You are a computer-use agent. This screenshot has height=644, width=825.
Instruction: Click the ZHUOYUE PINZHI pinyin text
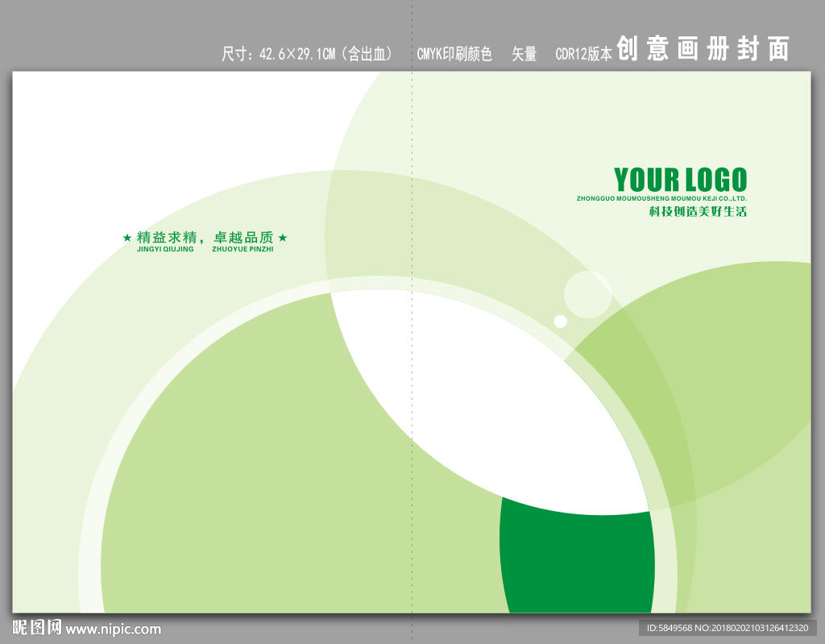pyautogui.click(x=243, y=249)
